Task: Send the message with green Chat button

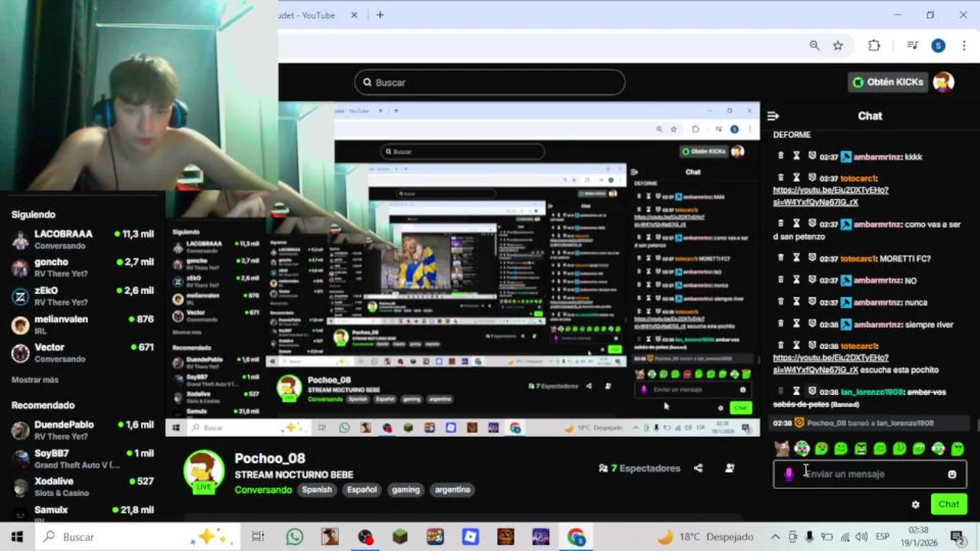Action: click(949, 504)
